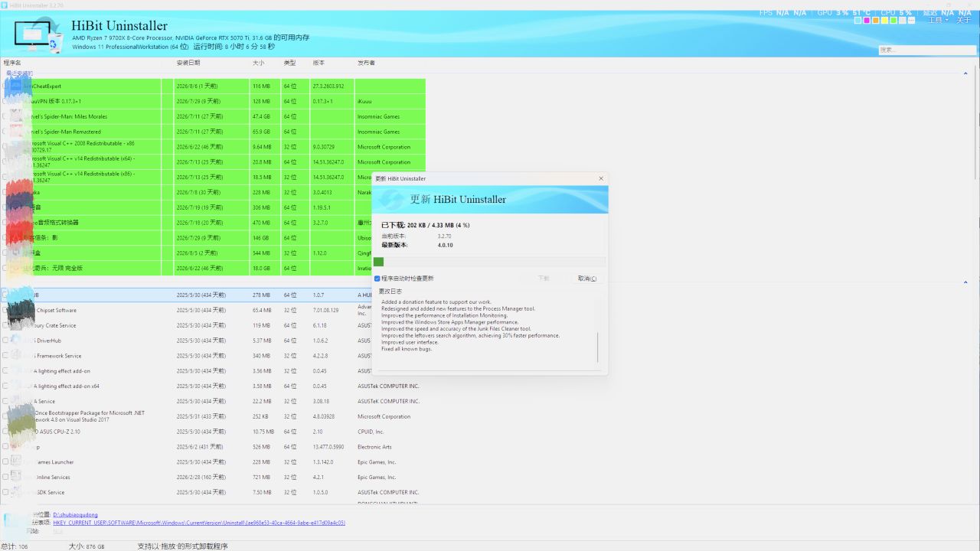Screen dimensions: 980x551
Task: Click the CPUID, Inc. publisher cell
Action: tap(371, 432)
